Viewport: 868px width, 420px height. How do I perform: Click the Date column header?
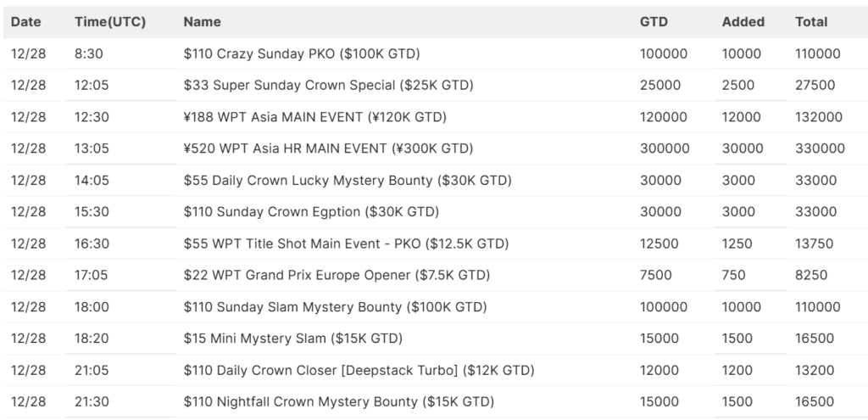click(x=26, y=22)
